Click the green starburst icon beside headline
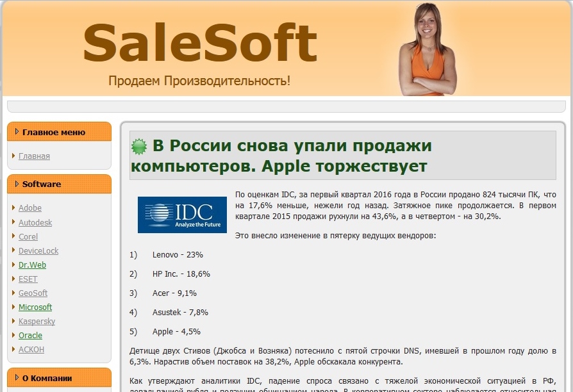 pyautogui.click(x=139, y=147)
